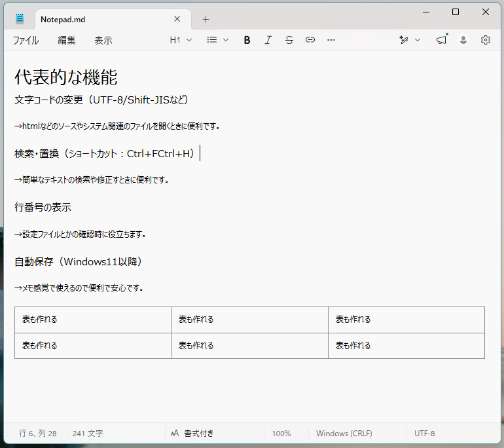
Task: Maximize the Notepad window
Action: click(456, 12)
